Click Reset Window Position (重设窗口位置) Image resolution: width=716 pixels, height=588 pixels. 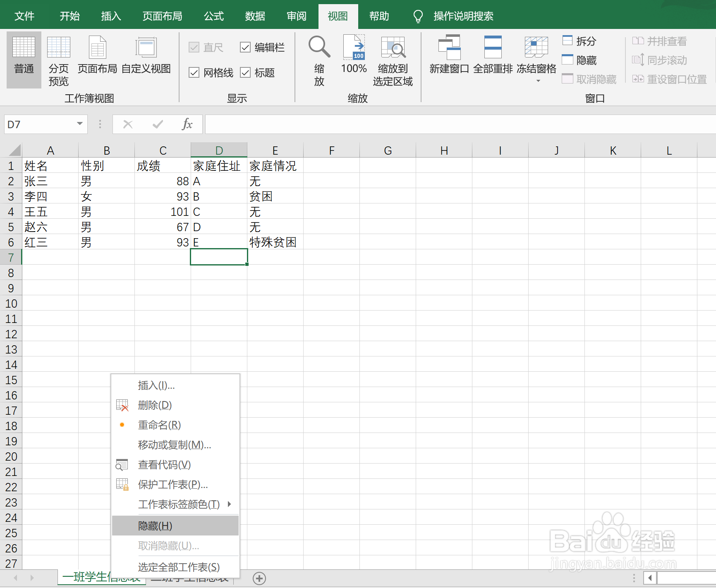click(669, 79)
